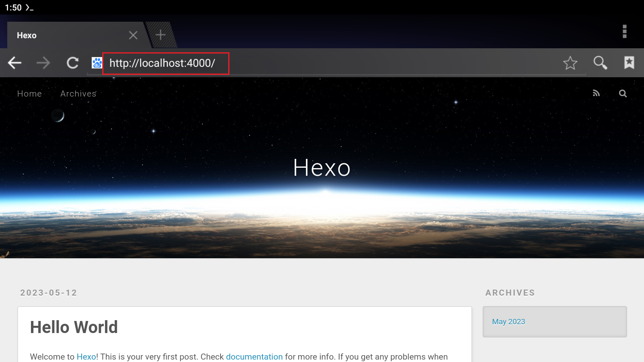Image resolution: width=644 pixels, height=362 pixels.
Task: Go back using the back arrow
Action: (15, 63)
